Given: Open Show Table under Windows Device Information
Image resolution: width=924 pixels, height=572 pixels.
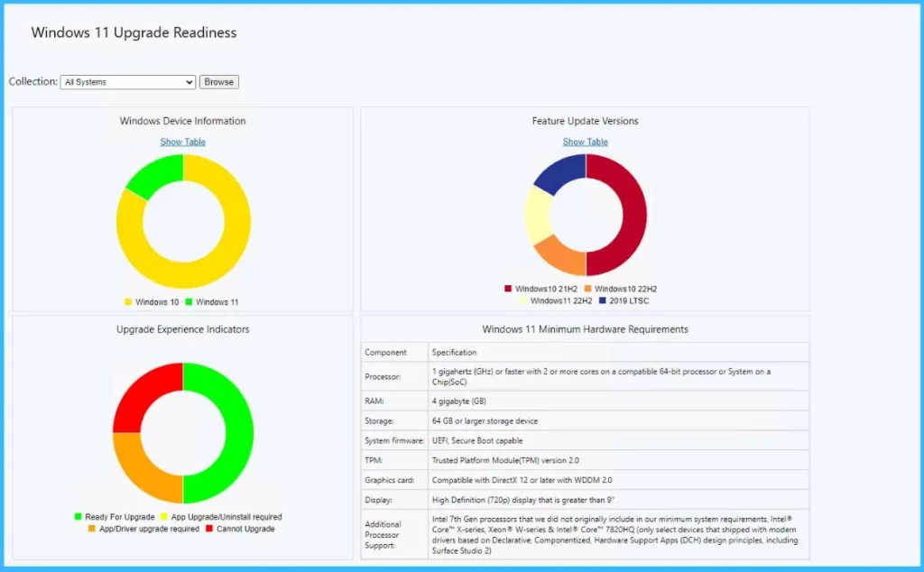Looking at the screenshot, I should [x=182, y=142].
